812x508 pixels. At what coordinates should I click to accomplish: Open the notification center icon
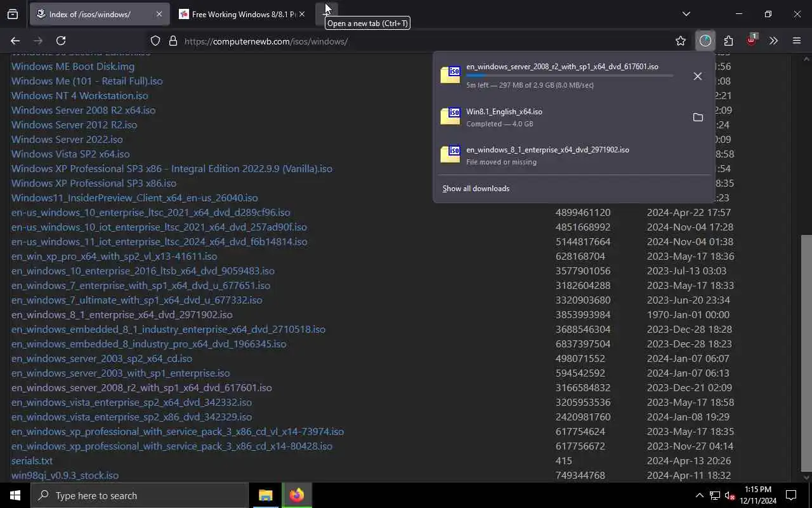pos(791,495)
